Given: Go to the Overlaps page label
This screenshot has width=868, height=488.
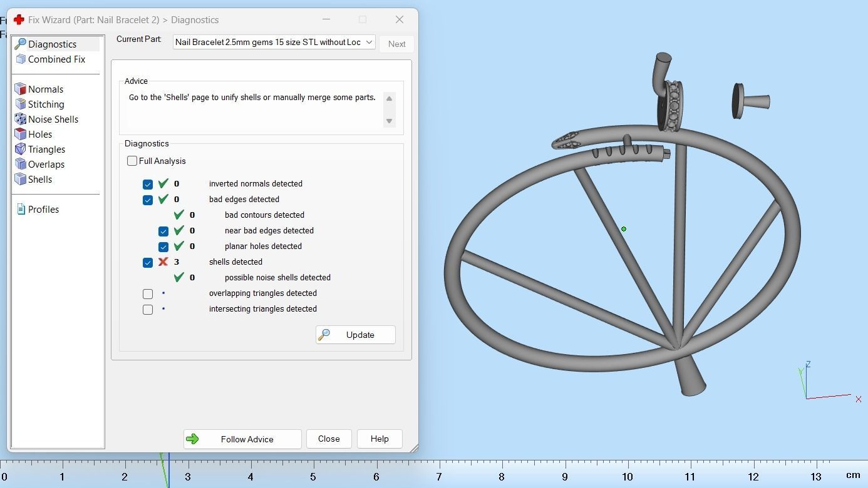Looking at the screenshot, I should click(46, 164).
